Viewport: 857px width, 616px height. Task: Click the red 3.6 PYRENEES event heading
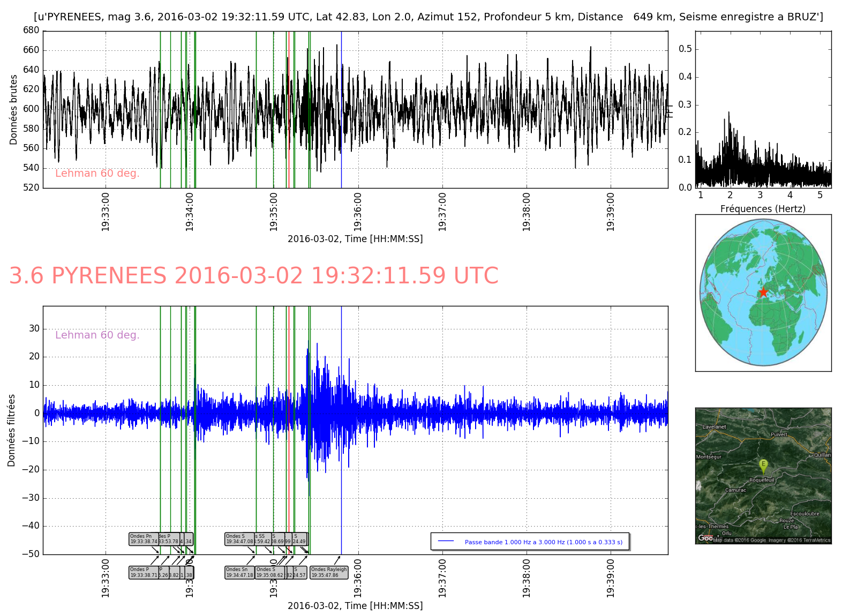pyautogui.click(x=254, y=276)
